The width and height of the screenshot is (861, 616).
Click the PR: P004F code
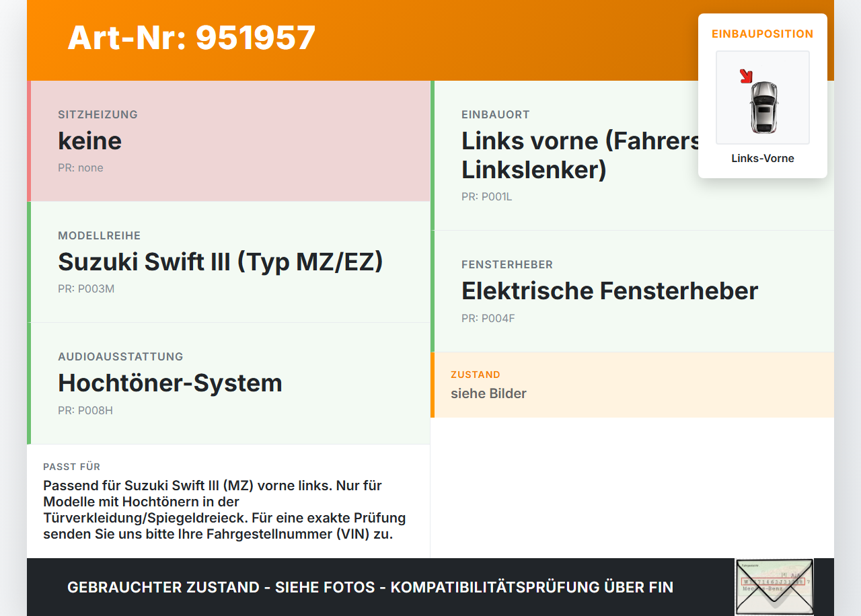488,318
